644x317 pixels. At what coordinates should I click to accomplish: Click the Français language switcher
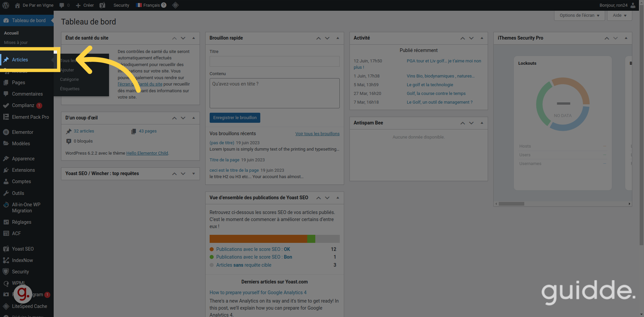pyautogui.click(x=148, y=5)
